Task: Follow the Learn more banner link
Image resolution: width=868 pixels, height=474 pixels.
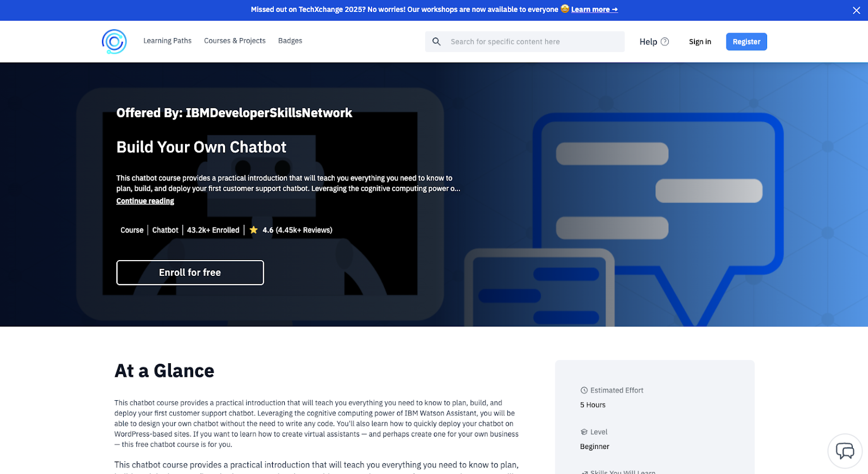Action: point(594,10)
